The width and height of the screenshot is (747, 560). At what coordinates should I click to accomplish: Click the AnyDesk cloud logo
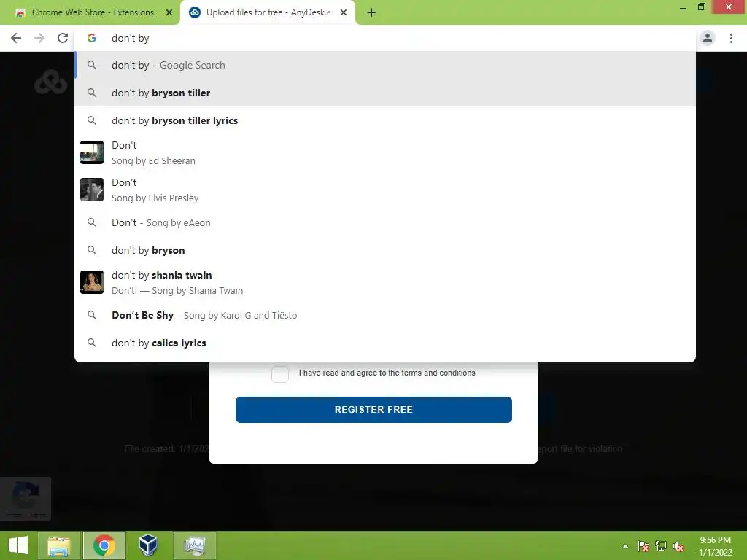[x=50, y=82]
